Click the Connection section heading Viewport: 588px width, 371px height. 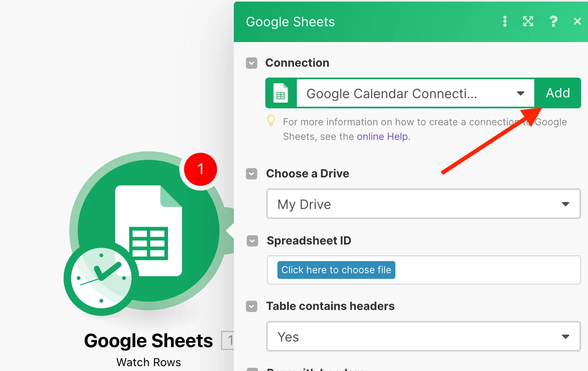tap(297, 63)
